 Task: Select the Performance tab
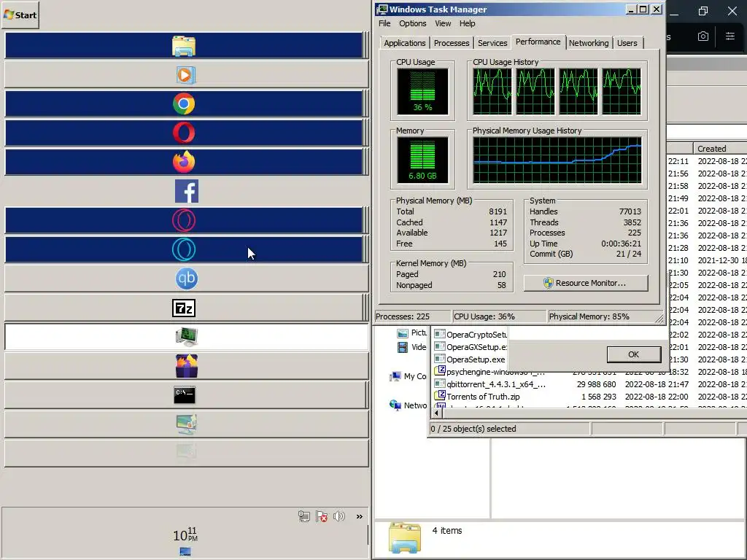tap(538, 42)
